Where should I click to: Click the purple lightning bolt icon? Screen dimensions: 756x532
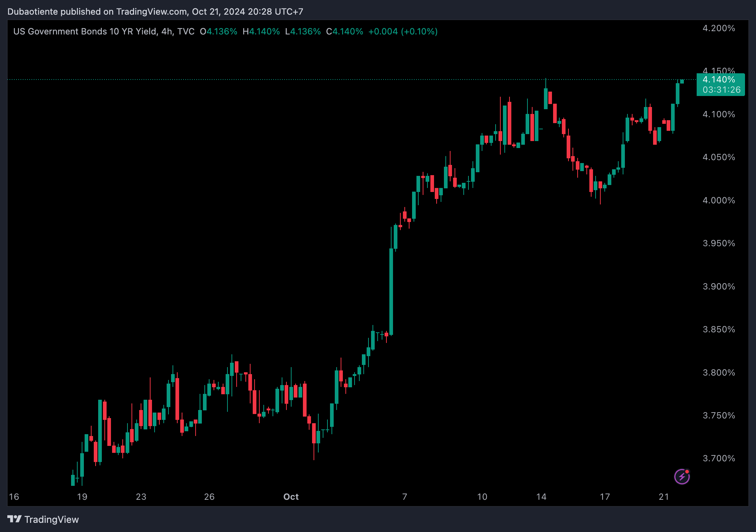point(682,477)
